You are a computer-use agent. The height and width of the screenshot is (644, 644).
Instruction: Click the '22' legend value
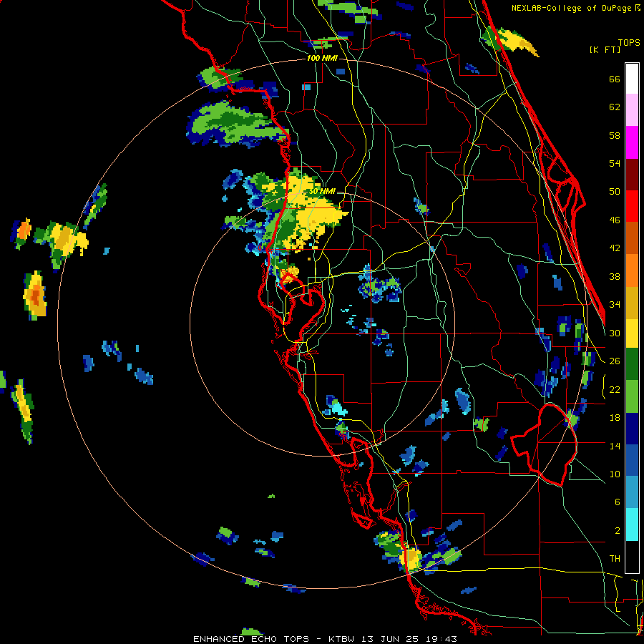(615, 390)
